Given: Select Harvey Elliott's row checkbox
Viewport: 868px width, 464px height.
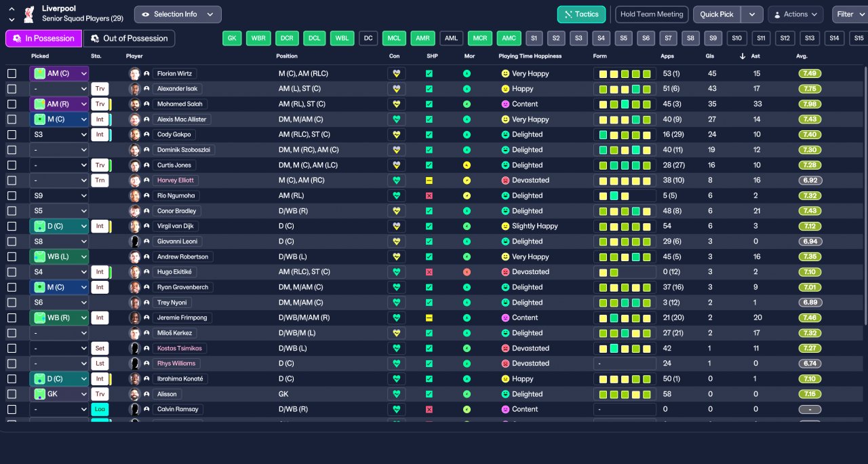Looking at the screenshot, I should (12, 180).
